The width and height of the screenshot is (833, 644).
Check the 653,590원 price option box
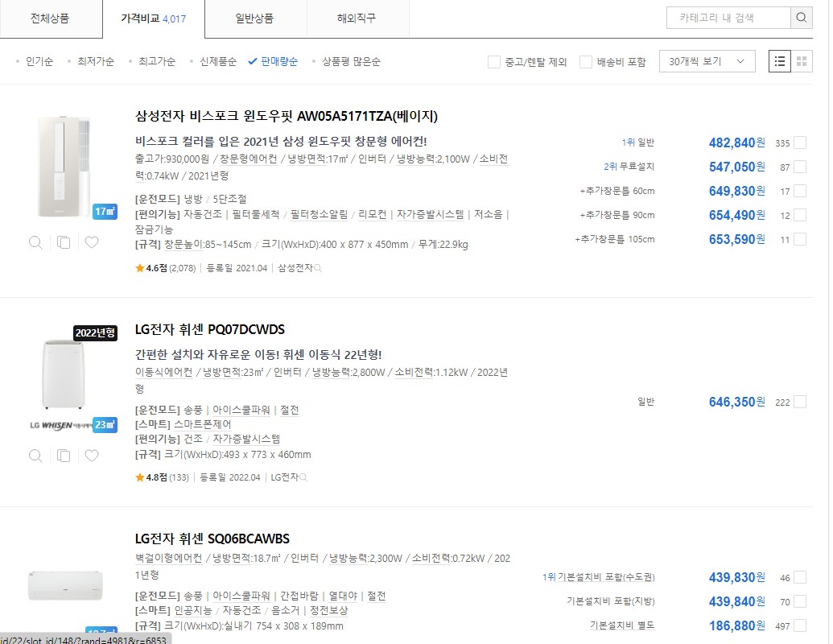point(800,240)
